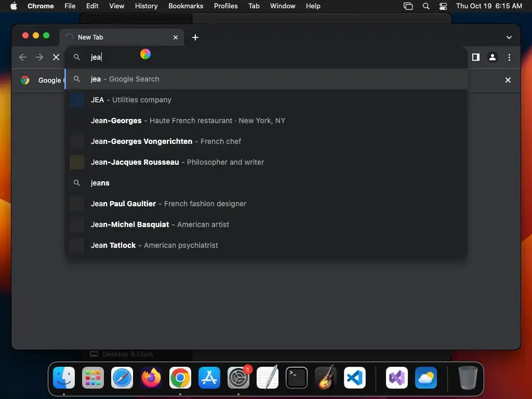This screenshot has width=532, height=399.
Task: Open the Window menu
Action: (283, 6)
